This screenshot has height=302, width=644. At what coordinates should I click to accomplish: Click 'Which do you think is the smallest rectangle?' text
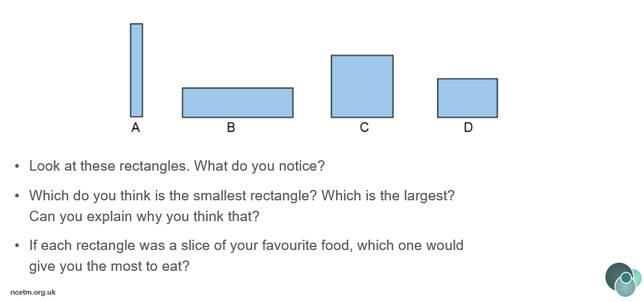[174, 196]
